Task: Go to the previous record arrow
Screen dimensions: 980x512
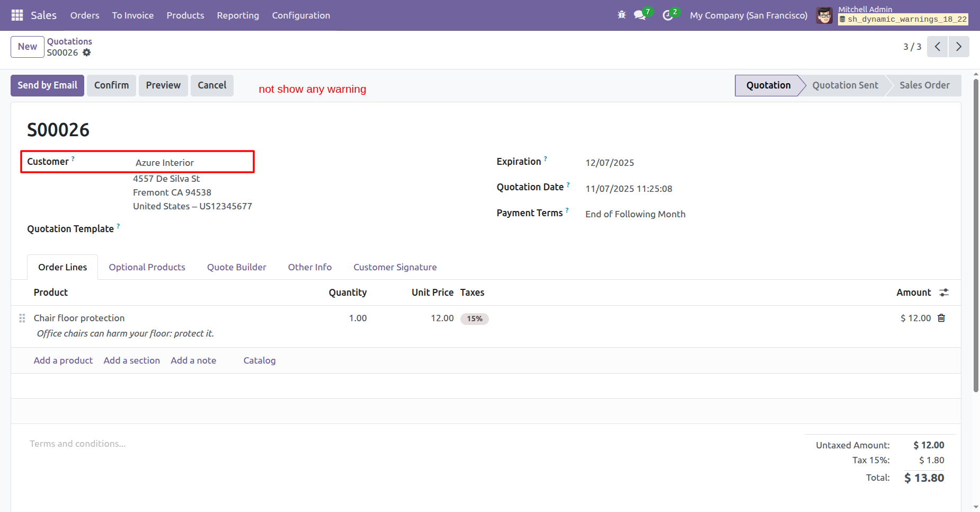Action: tap(937, 47)
